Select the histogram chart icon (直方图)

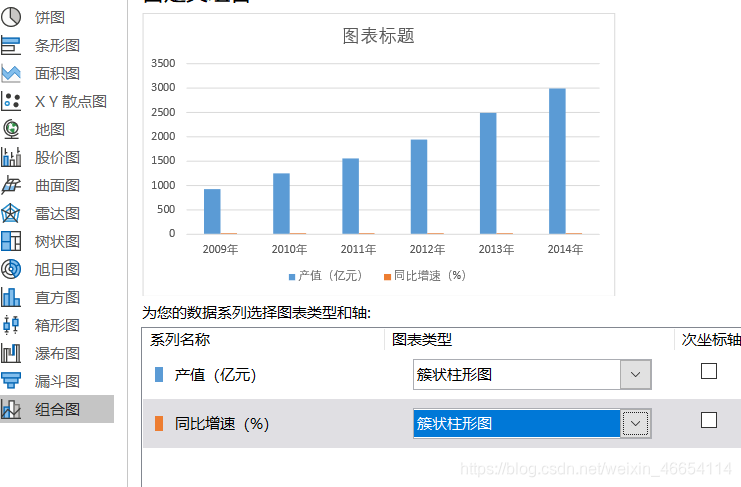coord(11,297)
